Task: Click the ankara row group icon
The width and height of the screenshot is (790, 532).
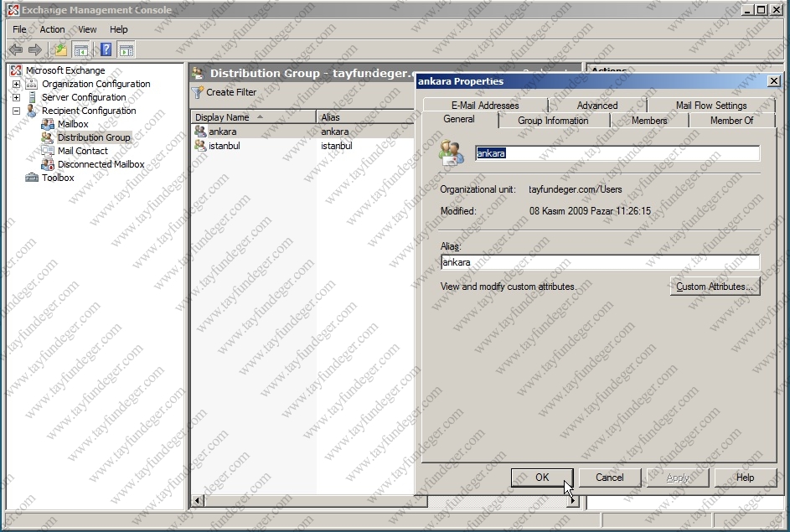Action: pyautogui.click(x=200, y=132)
